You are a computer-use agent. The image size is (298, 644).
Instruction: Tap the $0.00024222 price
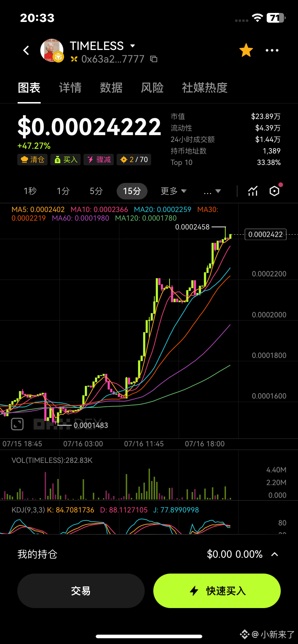click(x=89, y=127)
